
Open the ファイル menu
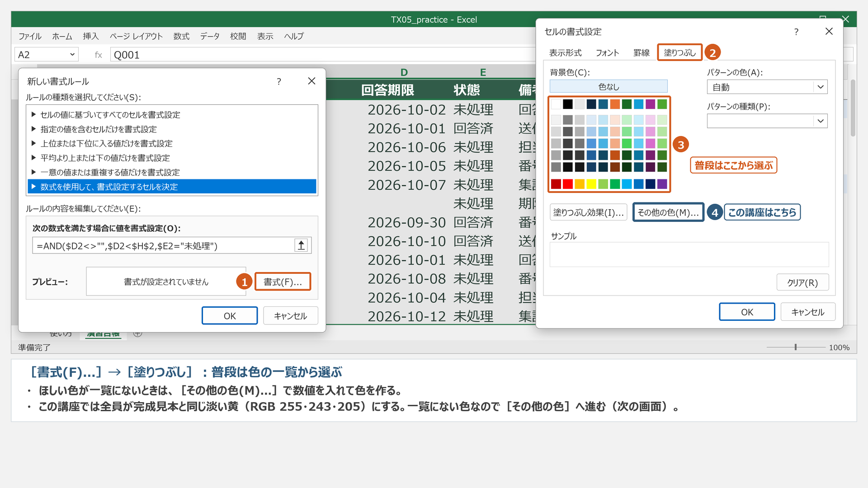coord(30,36)
